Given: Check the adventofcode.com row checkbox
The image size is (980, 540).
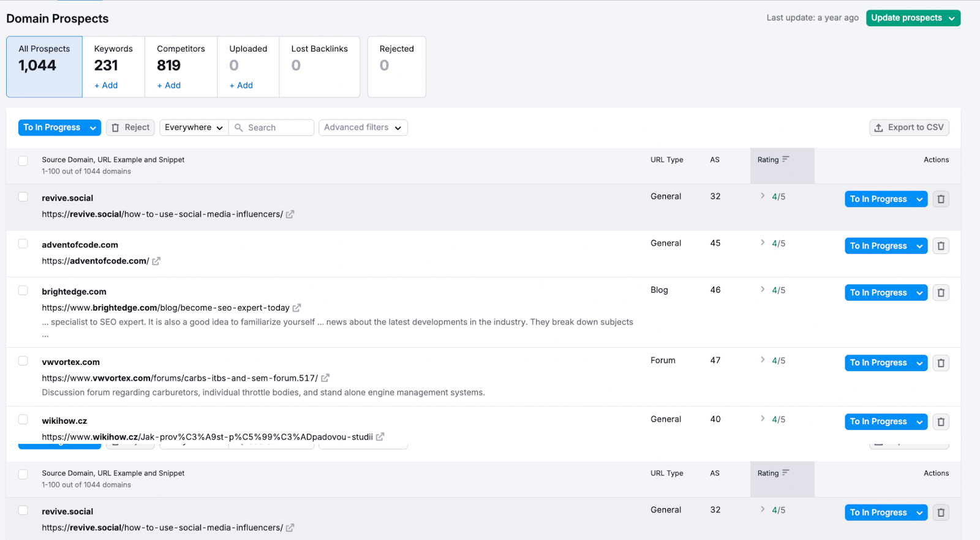Looking at the screenshot, I should click(23, 244).
